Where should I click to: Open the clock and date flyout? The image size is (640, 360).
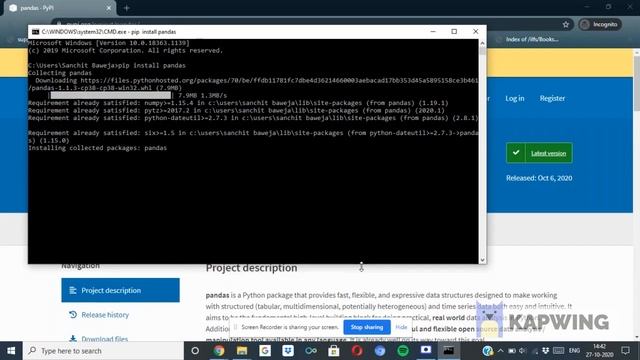[599, 351]
